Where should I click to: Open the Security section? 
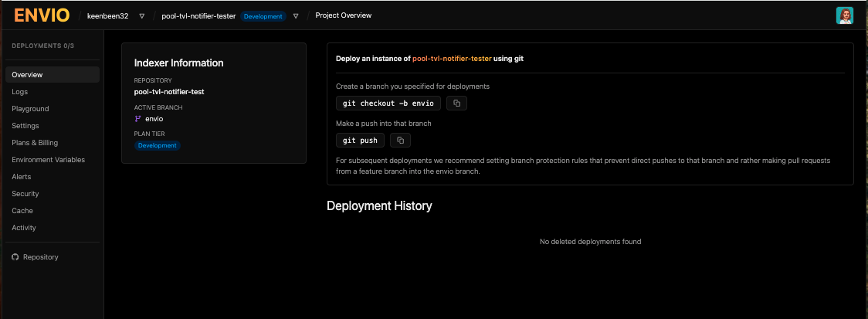pos(25,194)
